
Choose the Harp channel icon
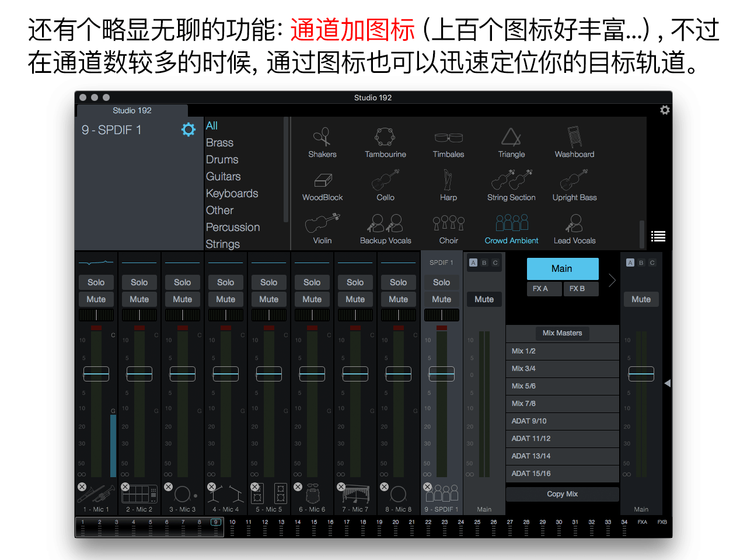[448, 186]
